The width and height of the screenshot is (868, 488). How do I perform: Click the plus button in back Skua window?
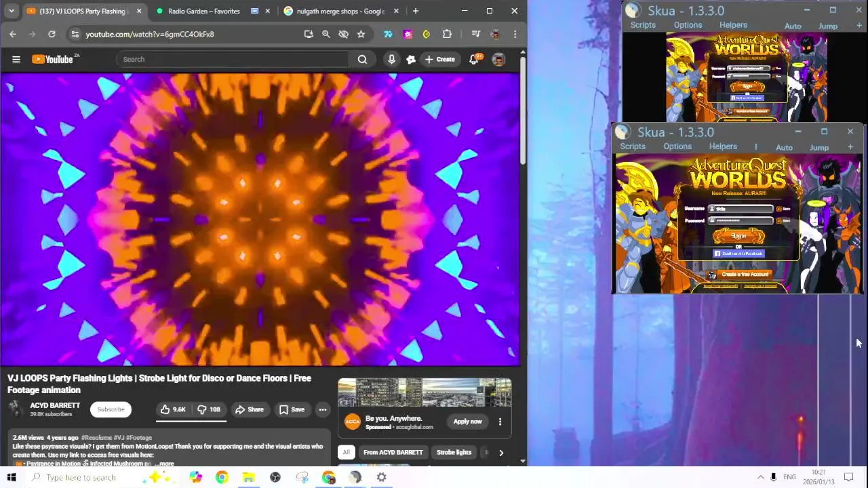859,26
